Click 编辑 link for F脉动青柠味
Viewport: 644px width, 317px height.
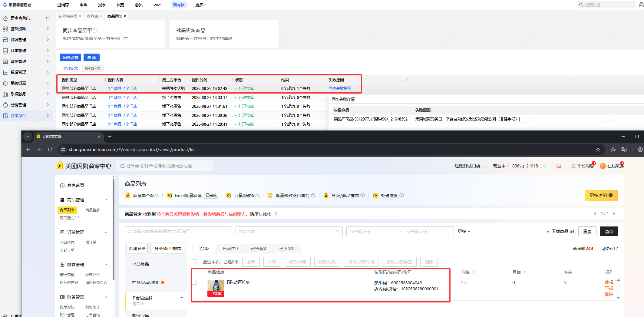click(x=609, y=282)
